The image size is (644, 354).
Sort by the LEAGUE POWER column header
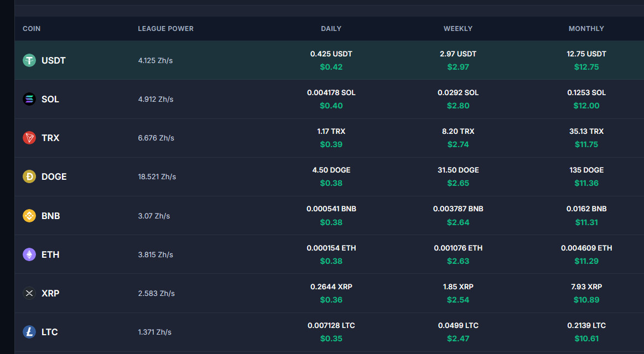[165, 28]
